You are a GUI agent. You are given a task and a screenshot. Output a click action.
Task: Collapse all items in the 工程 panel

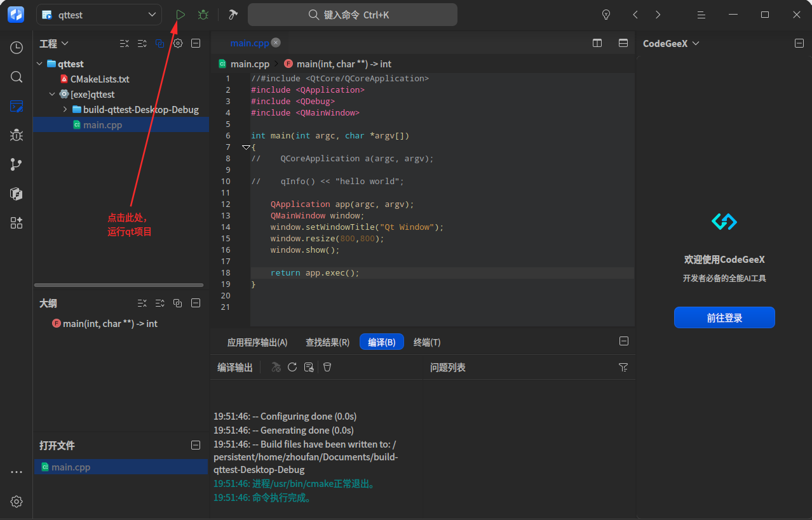(125, 44)
